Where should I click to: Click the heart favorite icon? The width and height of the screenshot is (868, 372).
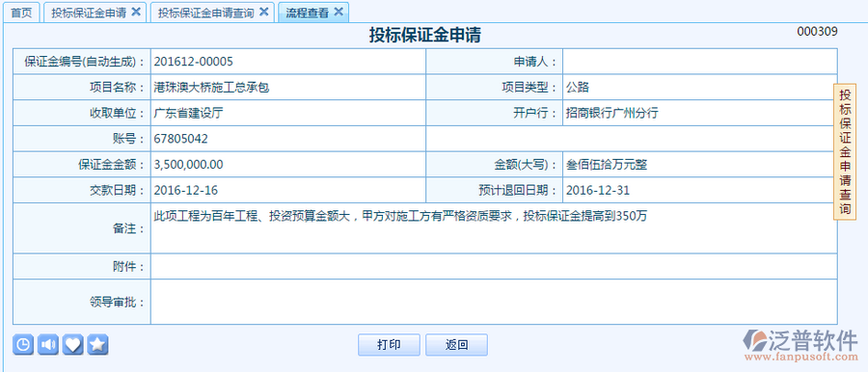coord(72,344)
